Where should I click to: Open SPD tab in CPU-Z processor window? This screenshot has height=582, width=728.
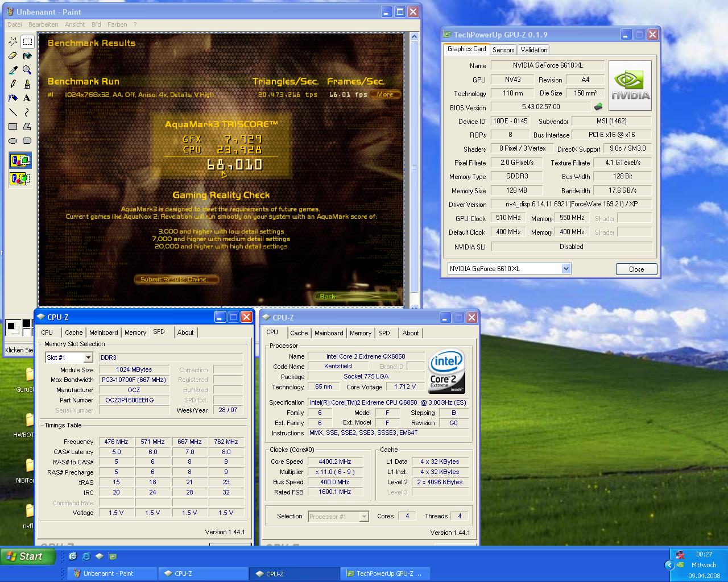(384, 333)
